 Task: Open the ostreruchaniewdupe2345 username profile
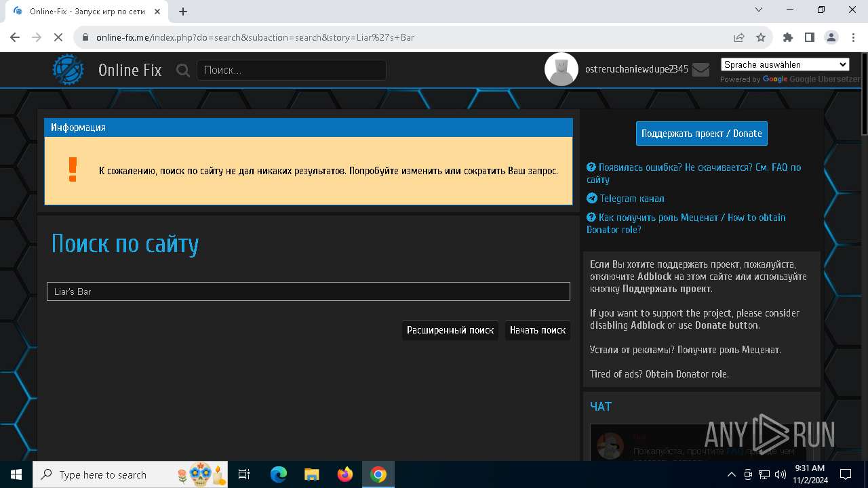tap(637, 69)
